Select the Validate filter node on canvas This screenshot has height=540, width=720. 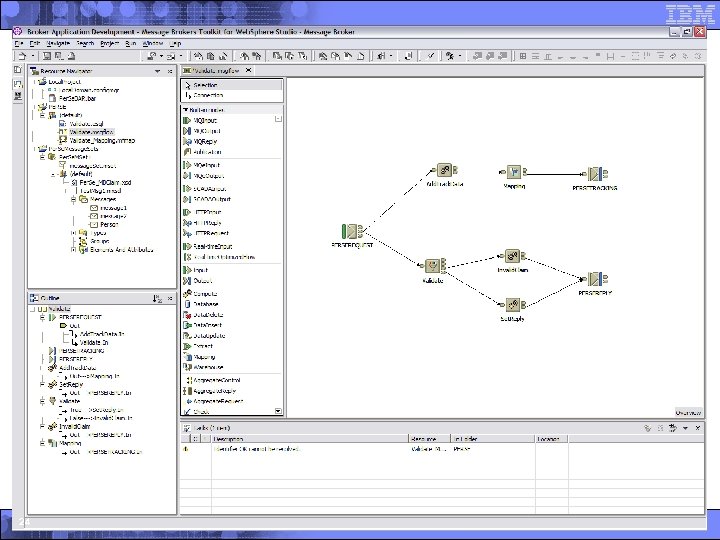(433, 266)
